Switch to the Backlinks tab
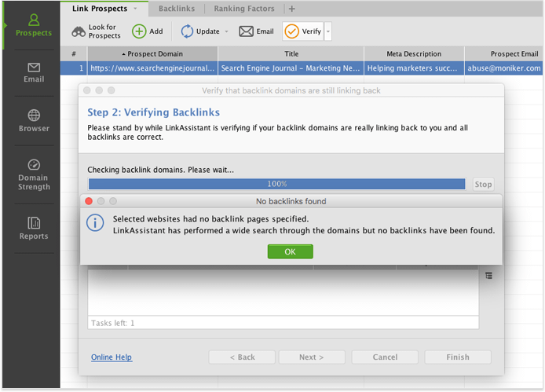Viewport: 545px width, 392px height. click(177, 9)
